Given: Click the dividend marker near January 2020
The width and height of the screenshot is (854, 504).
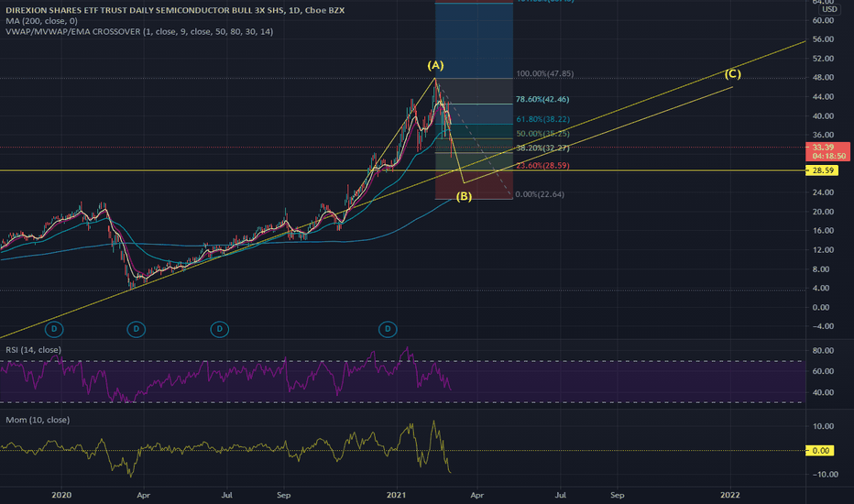Looking at the screenshot, I should point(54,329).
